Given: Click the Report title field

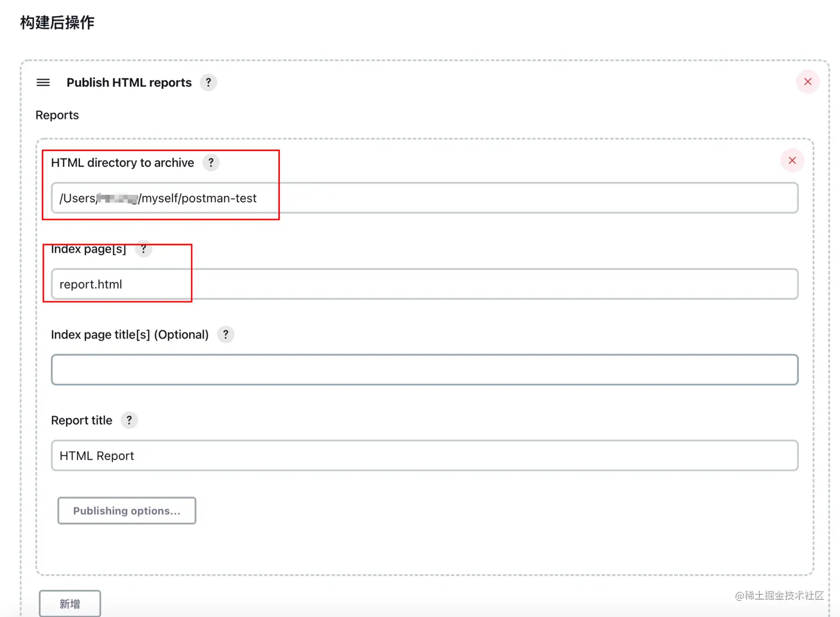Looking at the screenshot, I should coord(424,456).
